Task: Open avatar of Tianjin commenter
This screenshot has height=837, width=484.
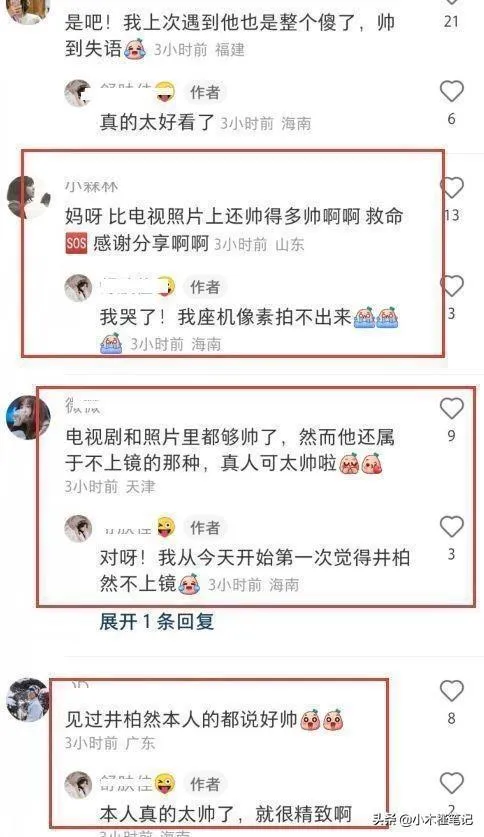Action: coord(28,417)
